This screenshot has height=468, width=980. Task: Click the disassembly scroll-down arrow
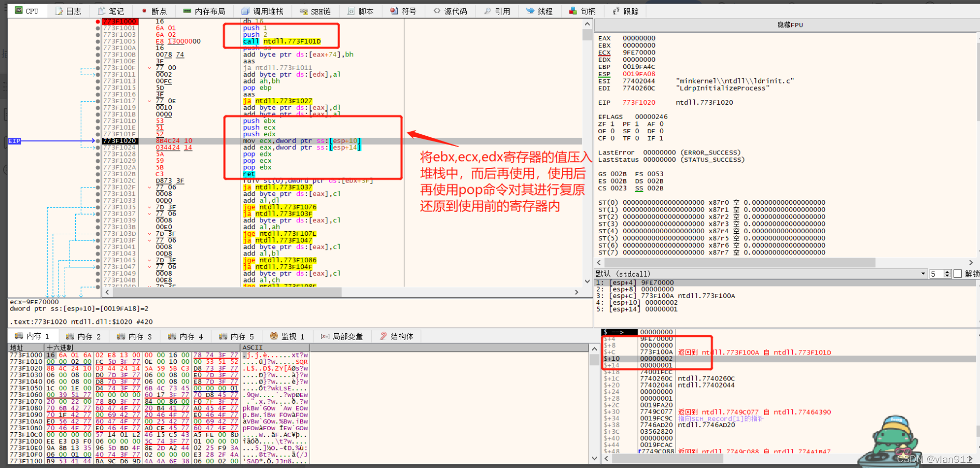pyautogui.click(x=587, y=281)
